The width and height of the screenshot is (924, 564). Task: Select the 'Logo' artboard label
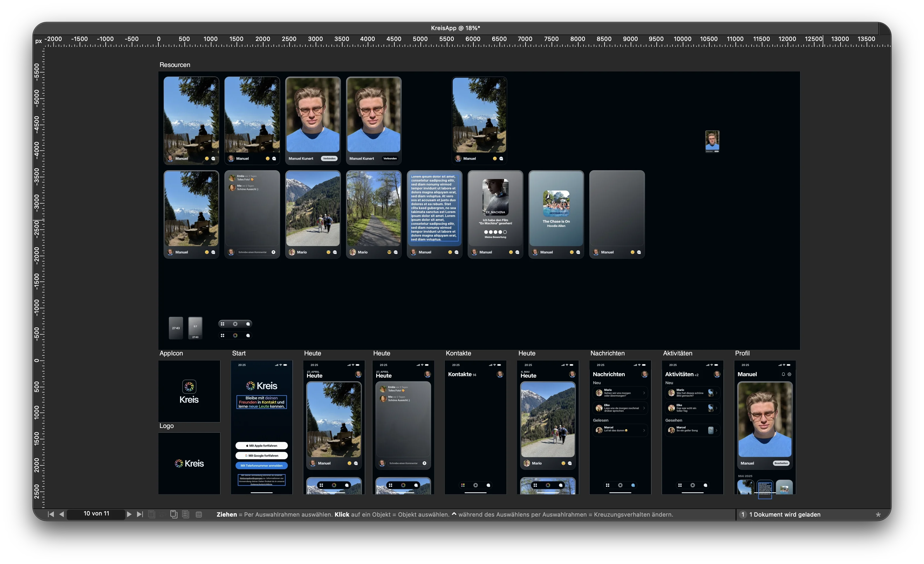[x=167, y=426]
